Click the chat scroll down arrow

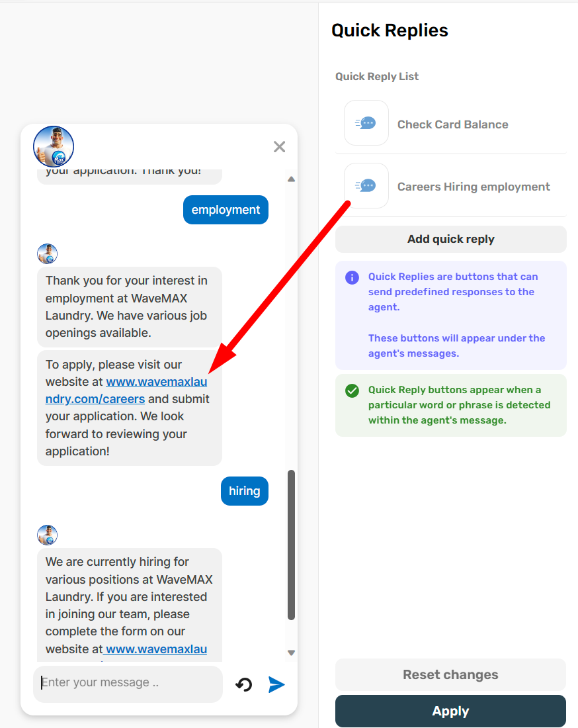coord(292,653)
